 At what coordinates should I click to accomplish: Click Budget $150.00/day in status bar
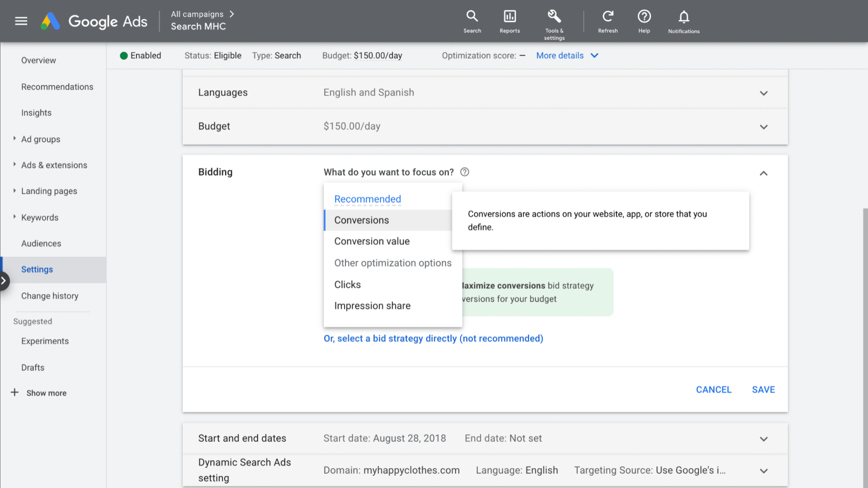(x=362, y=56)
